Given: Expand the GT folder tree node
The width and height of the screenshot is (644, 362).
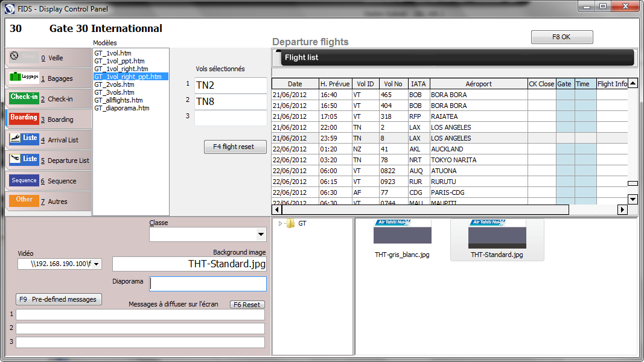Looking at the screenshot, I should [281, 224].
